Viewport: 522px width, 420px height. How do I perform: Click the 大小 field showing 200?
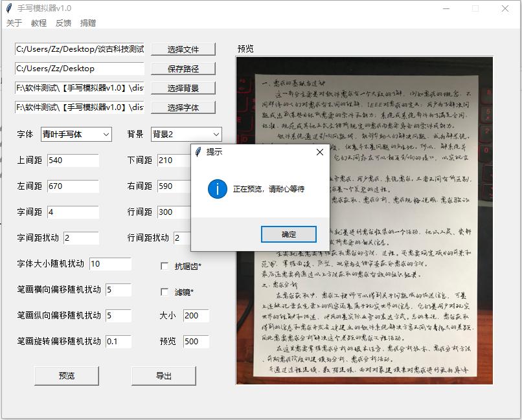tap(196, 316)
